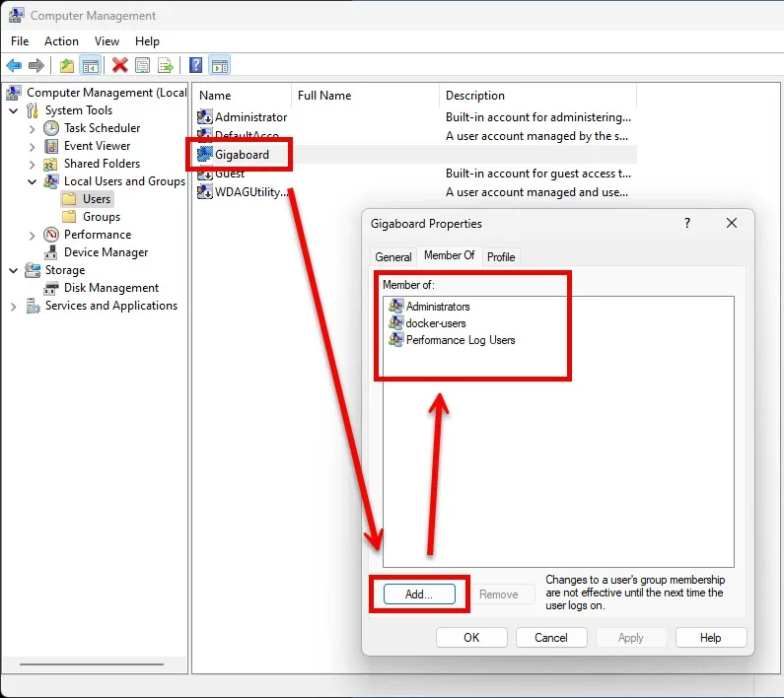
Task: Select the Groups folder in tree
Action: pos(102,217)
